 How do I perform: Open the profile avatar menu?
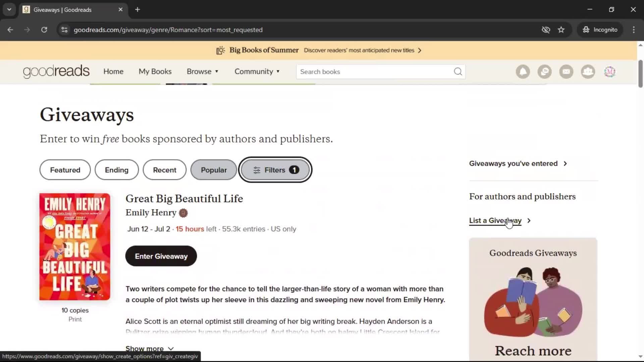tap(610, 72)
